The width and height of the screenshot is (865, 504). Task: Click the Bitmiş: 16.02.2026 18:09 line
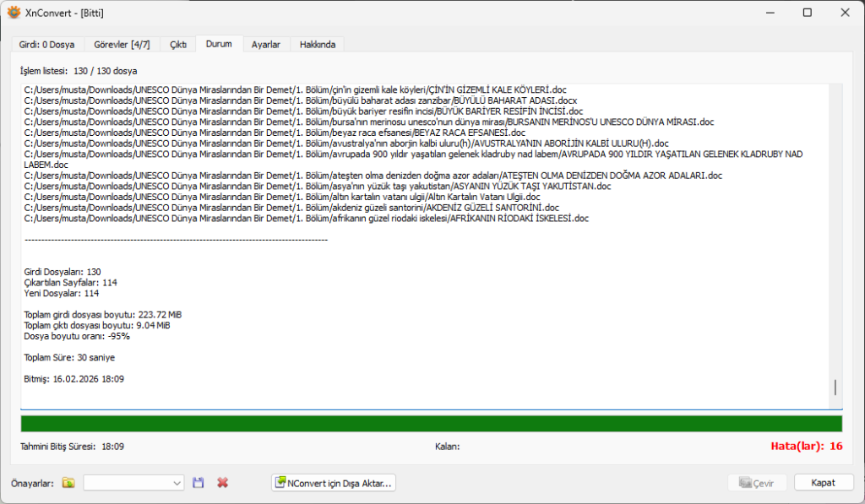74,379
